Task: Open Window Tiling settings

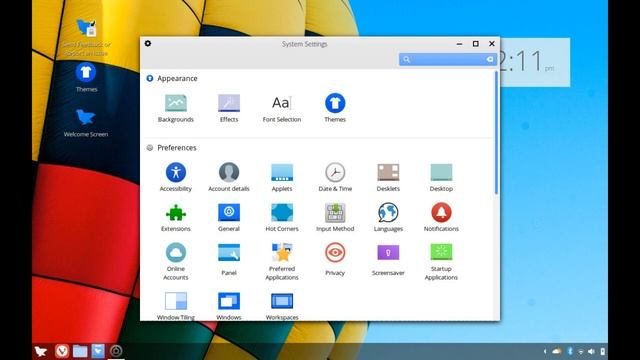Action: pos(176,305)
